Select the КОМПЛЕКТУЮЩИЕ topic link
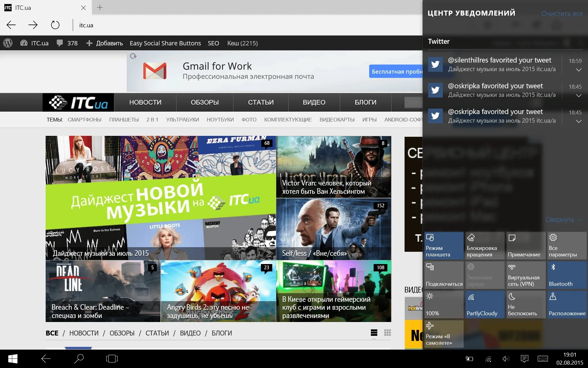 coord(288,120)
